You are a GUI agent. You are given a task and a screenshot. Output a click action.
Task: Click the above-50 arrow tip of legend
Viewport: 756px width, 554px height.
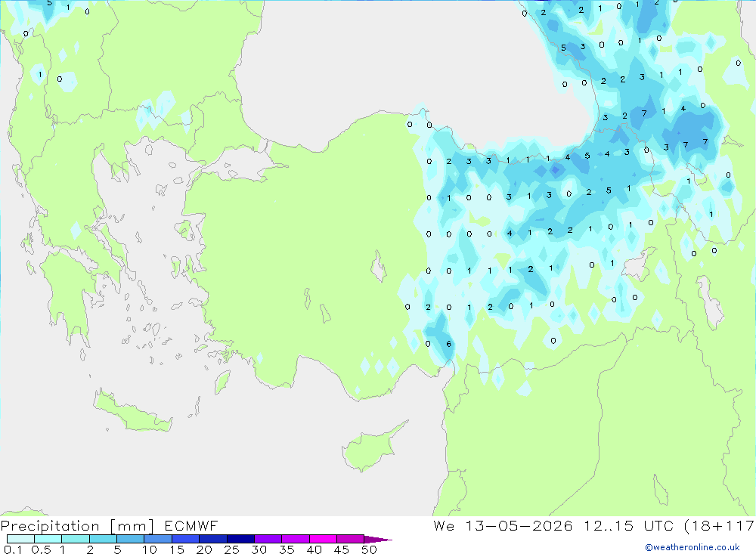click(378, 540)
